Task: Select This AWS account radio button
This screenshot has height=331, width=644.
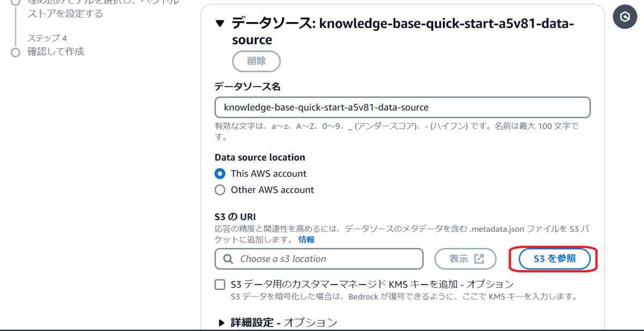Action: [x=220, y=174]
